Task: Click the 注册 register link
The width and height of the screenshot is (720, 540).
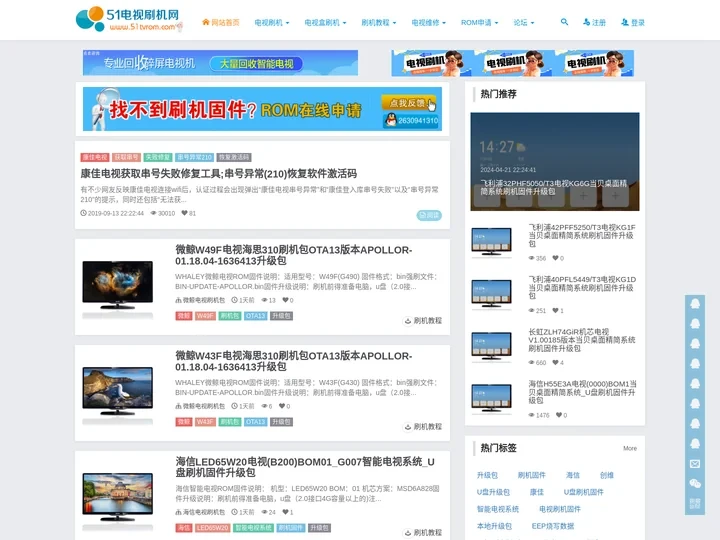Action: point(594,22)
